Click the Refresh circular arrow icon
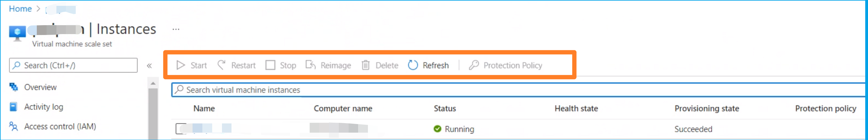Image resolution: width=868 pixels, height=140 pixels. tap(413, 65)
